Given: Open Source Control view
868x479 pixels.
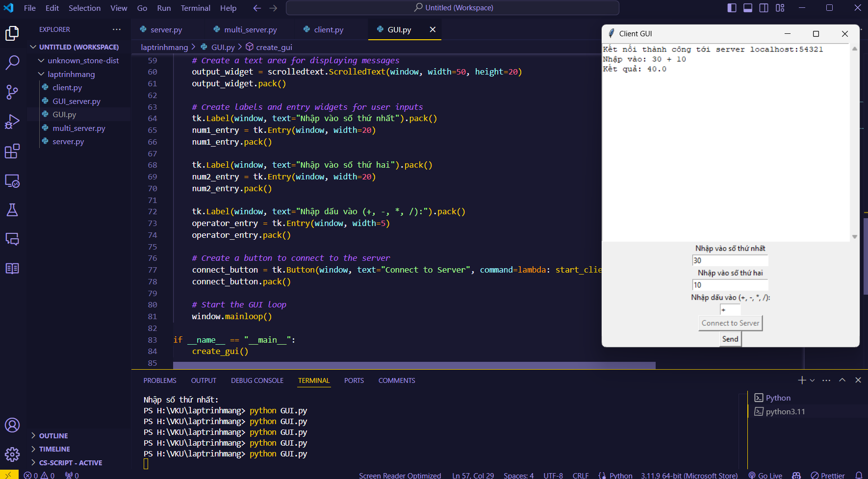Looking at the screenshot, I should pos(12,92).
